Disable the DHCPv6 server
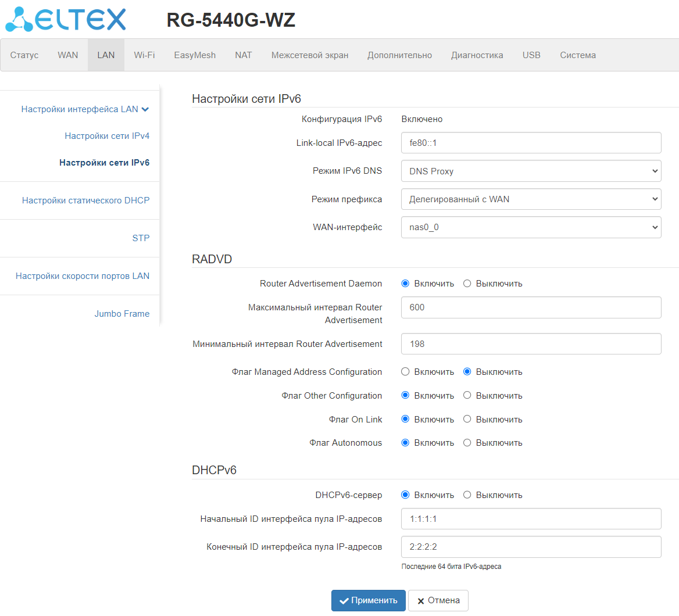 pos(467,495)
